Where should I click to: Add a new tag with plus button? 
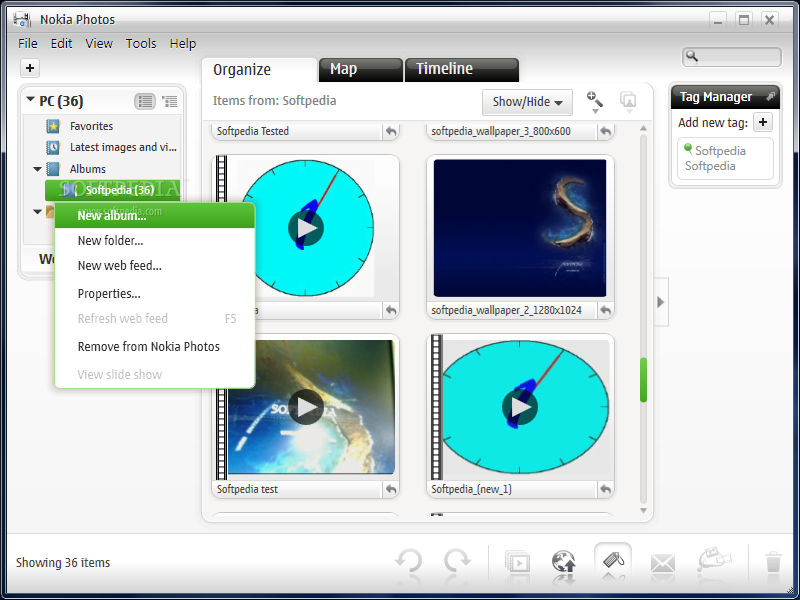click(x=763, y=122)
